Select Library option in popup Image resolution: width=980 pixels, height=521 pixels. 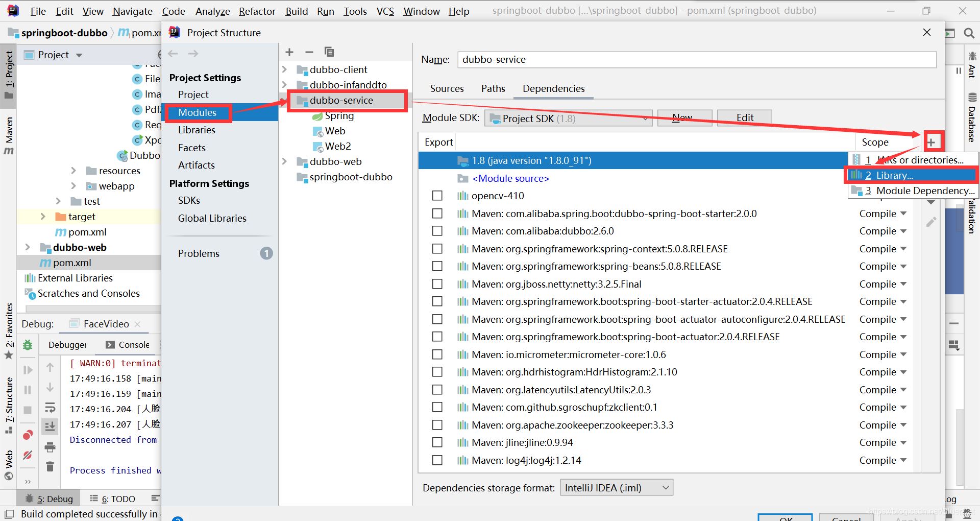pos(894,175)
